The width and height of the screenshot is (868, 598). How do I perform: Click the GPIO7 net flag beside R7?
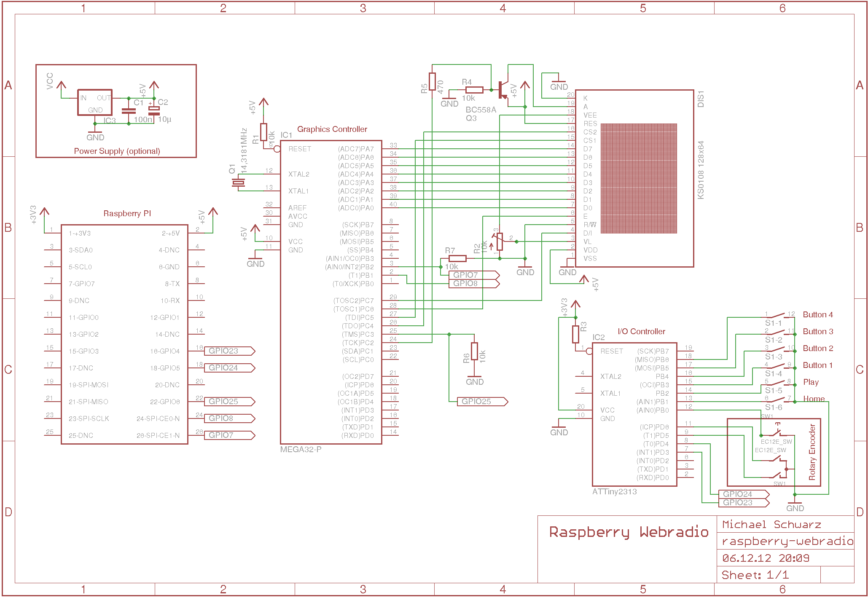tap(474, 275)
